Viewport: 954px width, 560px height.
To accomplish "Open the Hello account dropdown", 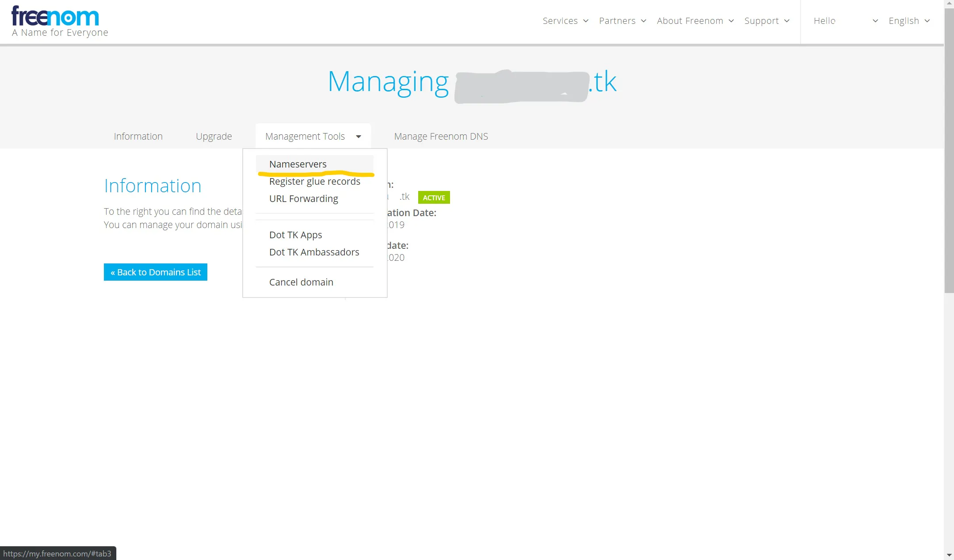I will tap(846, 21).
